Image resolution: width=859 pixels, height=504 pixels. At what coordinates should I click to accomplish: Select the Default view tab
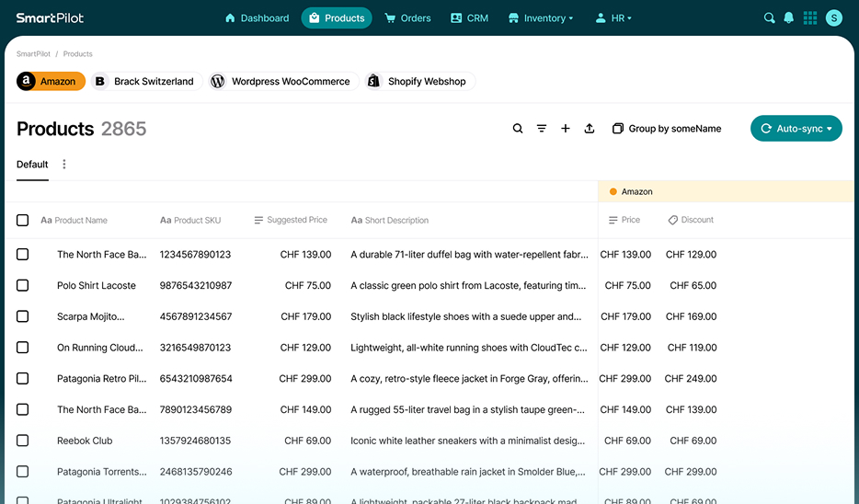click(x=32, y=165)
